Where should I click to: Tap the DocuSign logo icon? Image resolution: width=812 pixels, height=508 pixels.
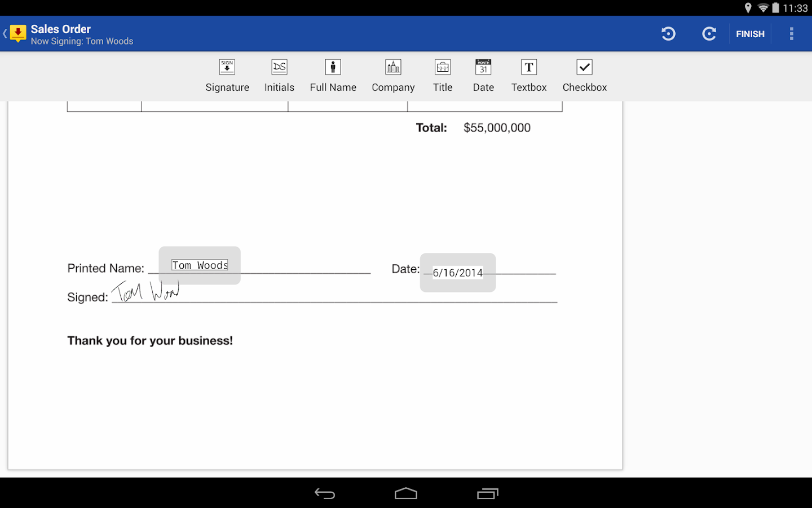tap(17, 33)
